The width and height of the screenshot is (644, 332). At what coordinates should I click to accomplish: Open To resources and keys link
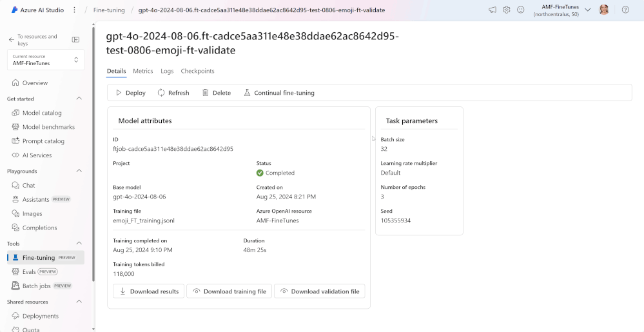(37, 40)
